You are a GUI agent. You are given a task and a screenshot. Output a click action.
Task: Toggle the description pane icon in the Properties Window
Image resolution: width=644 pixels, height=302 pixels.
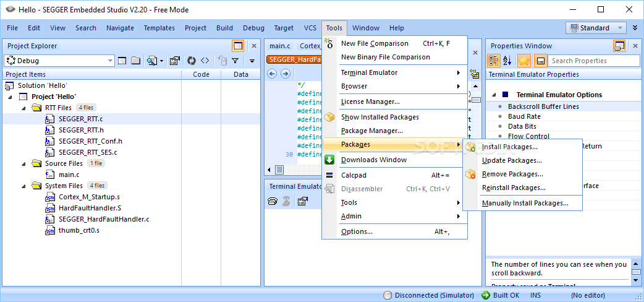[x=541, y=61]
